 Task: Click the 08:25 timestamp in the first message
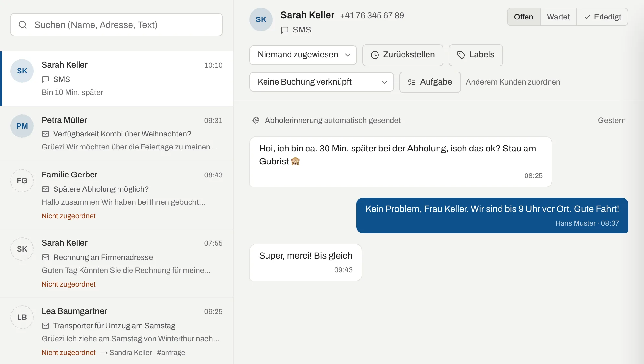coord(533,176)
